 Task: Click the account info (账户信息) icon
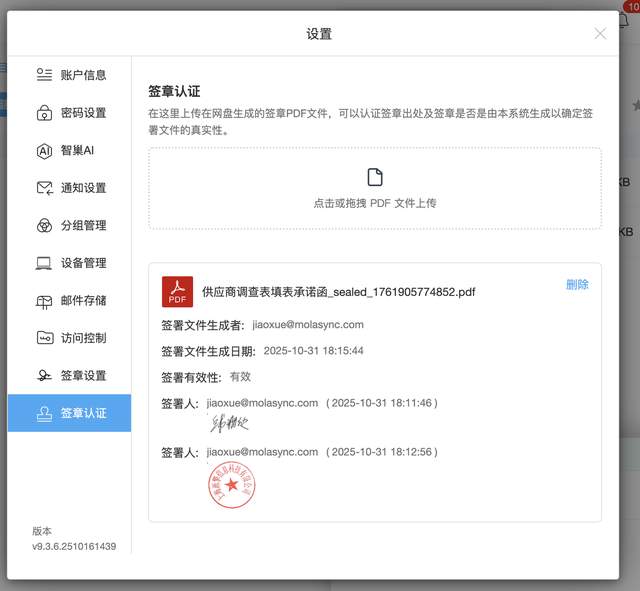point(44,75)
